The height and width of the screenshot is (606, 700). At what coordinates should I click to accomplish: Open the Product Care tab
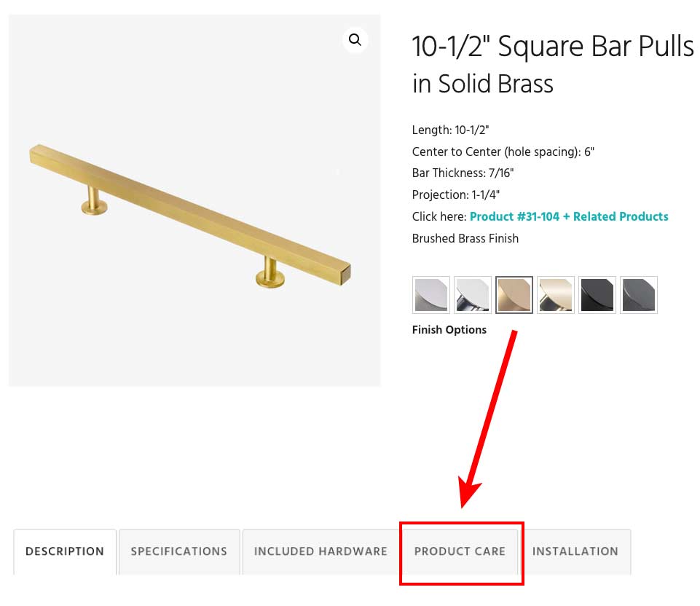point(460,552)
